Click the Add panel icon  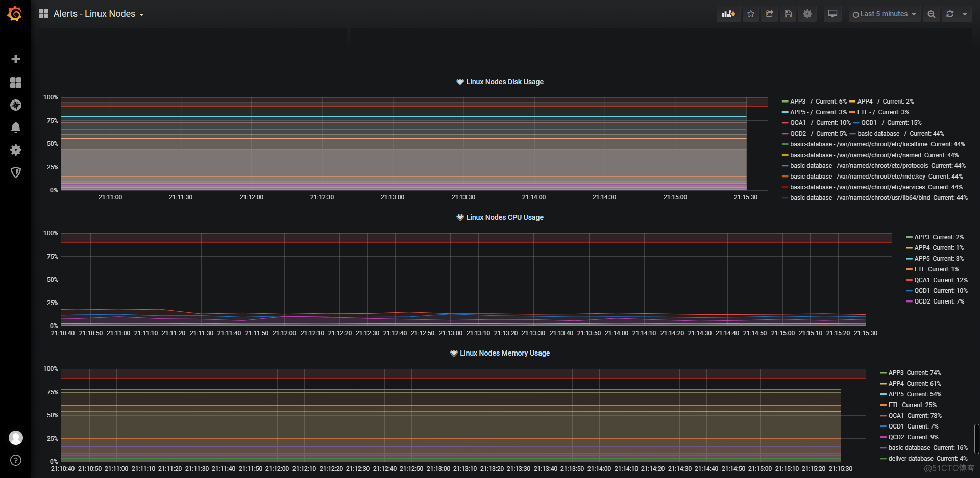(x=728, y=14)
